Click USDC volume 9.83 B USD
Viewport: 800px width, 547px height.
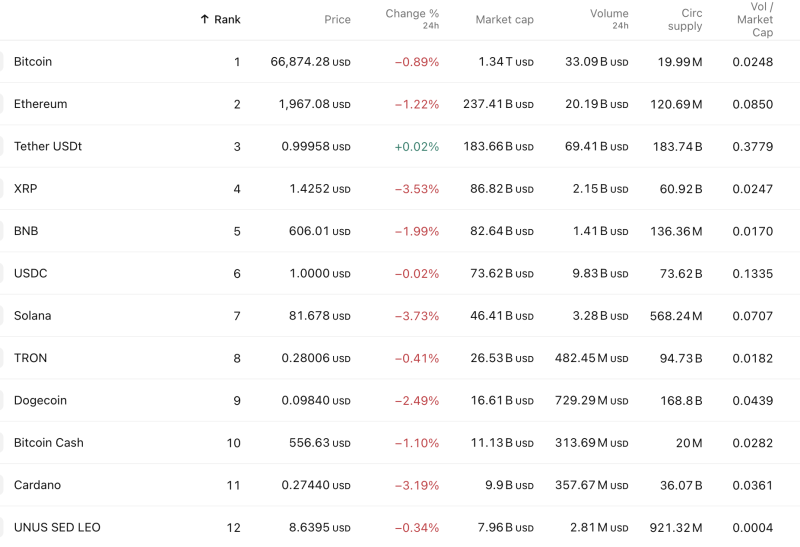click(600, 274)
